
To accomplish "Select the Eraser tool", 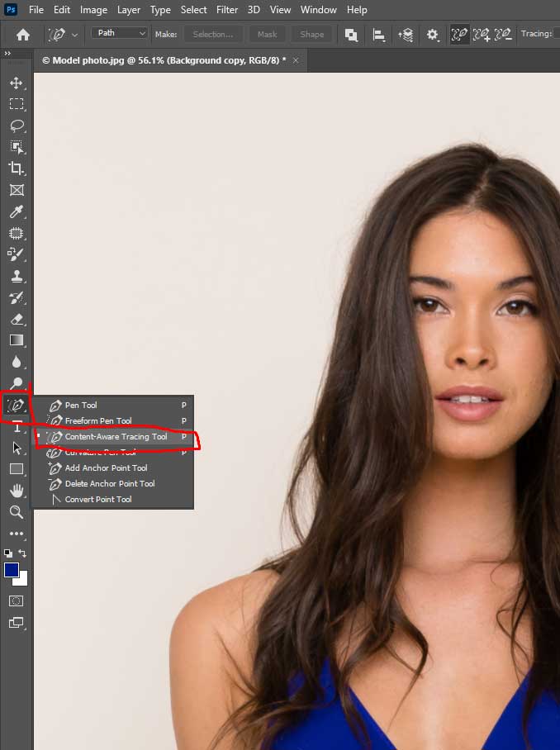I will (x=16, y=319).
